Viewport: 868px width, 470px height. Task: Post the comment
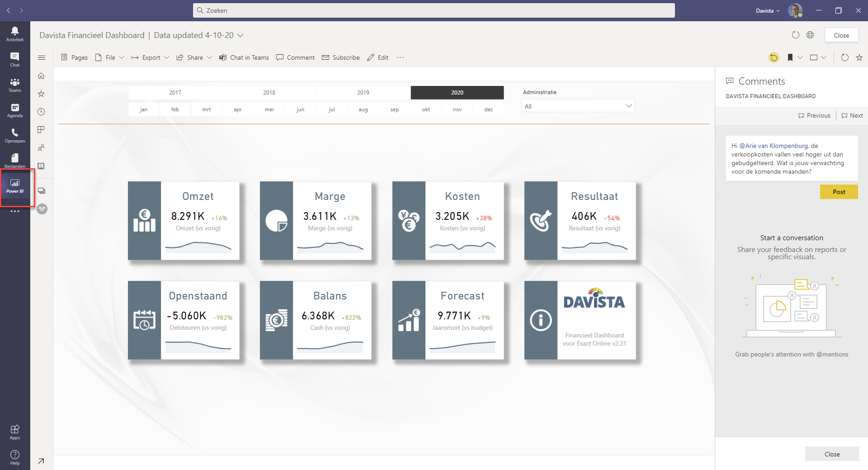point(839,192)
